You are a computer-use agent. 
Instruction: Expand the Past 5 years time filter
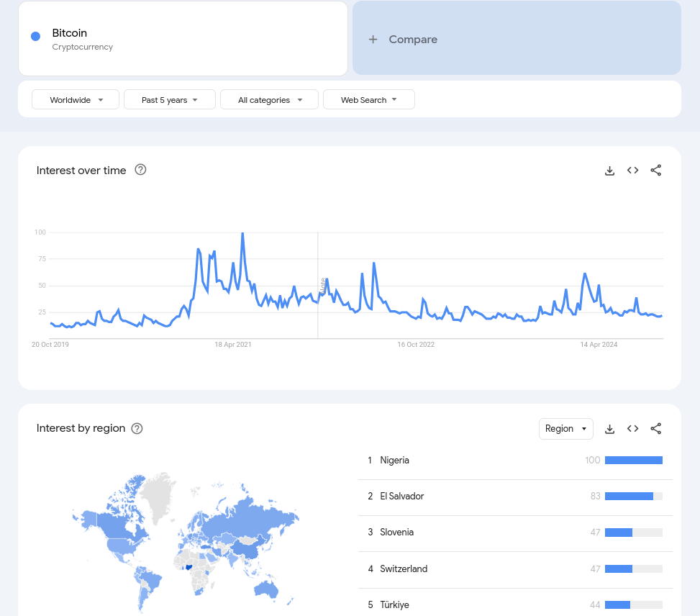(x=170, y=100)
